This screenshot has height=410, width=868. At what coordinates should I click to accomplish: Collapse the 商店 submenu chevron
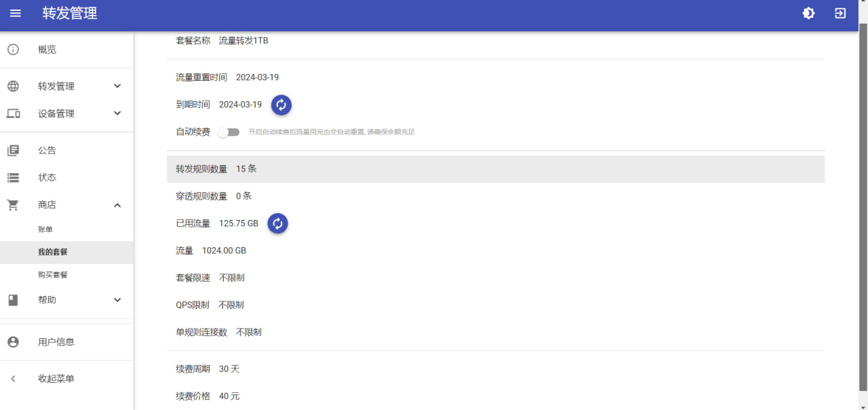pyautogui.click(x=117, y=205)
